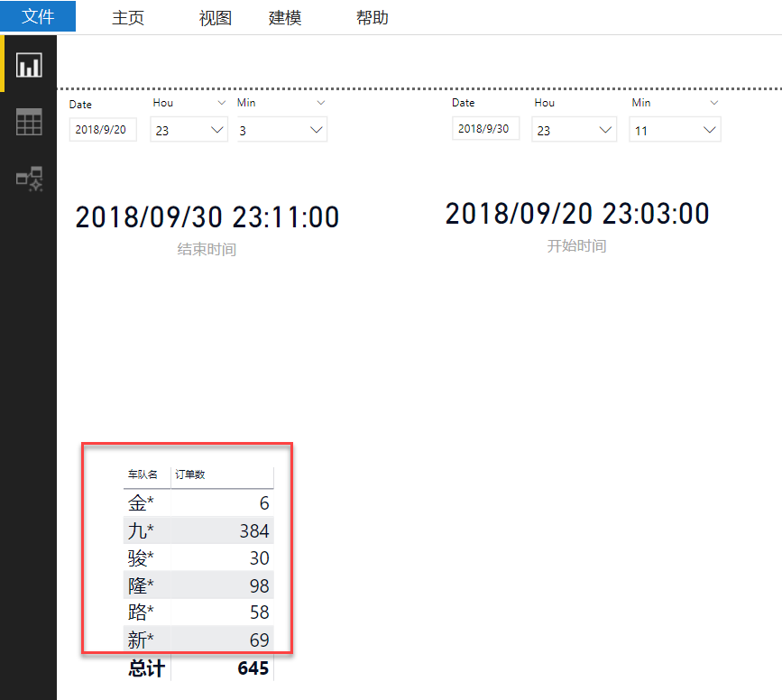Click the right Date slicer header
Viewport: 782px width, 700px height.
pos(464,103)
